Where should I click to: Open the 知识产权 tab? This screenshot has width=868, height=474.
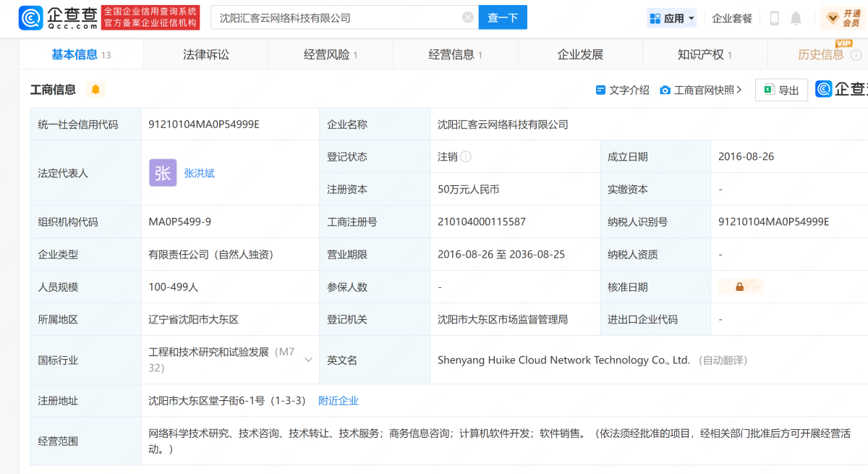(705, 54)
